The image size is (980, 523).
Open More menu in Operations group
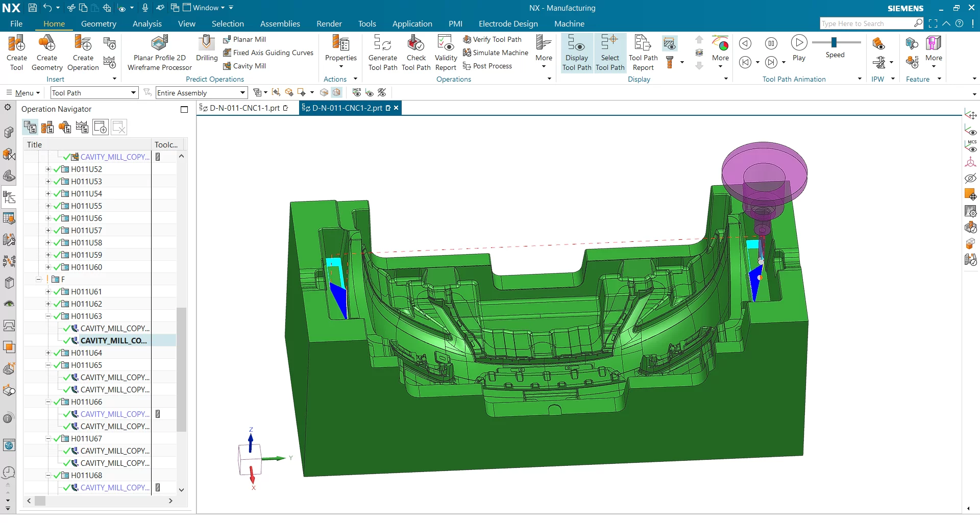544,51
